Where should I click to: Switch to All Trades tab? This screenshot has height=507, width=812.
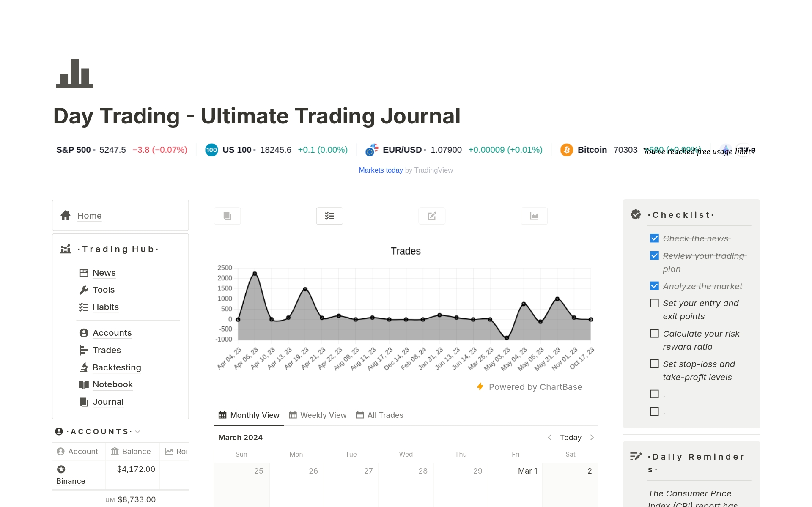380,415
